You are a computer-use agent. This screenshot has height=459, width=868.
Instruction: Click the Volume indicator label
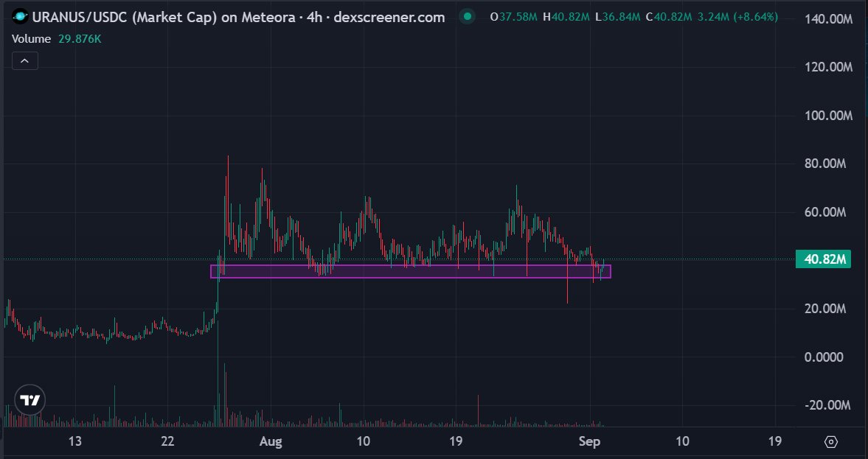pyautogui.click(x=32, y=39)
